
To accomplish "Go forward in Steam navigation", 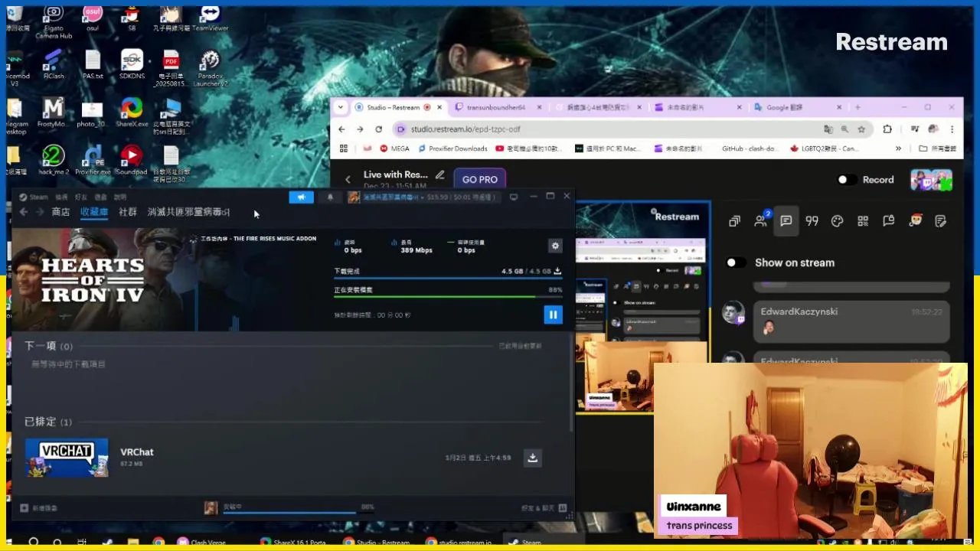I will click(40, 212).
